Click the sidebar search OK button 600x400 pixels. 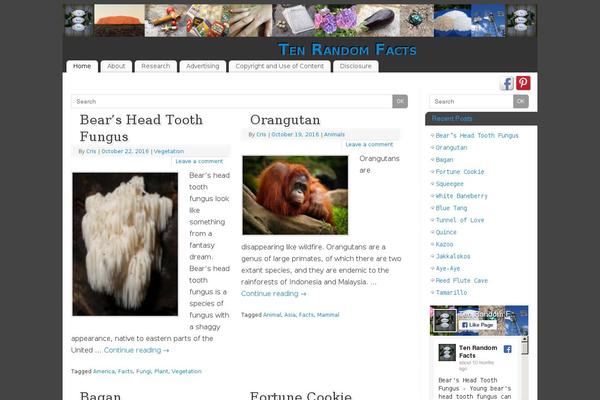coord(520,101)
